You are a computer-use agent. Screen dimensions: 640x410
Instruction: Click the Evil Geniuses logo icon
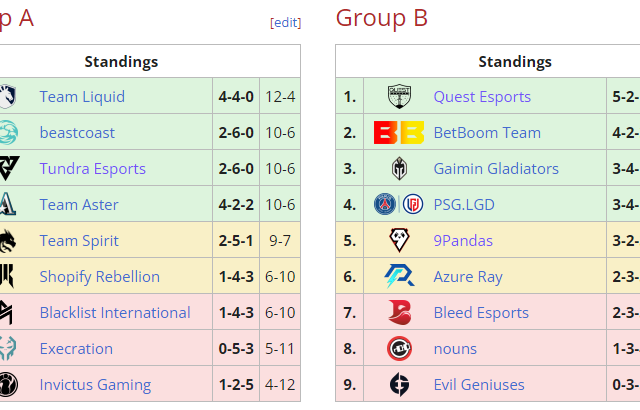click(x=399, y=385)
